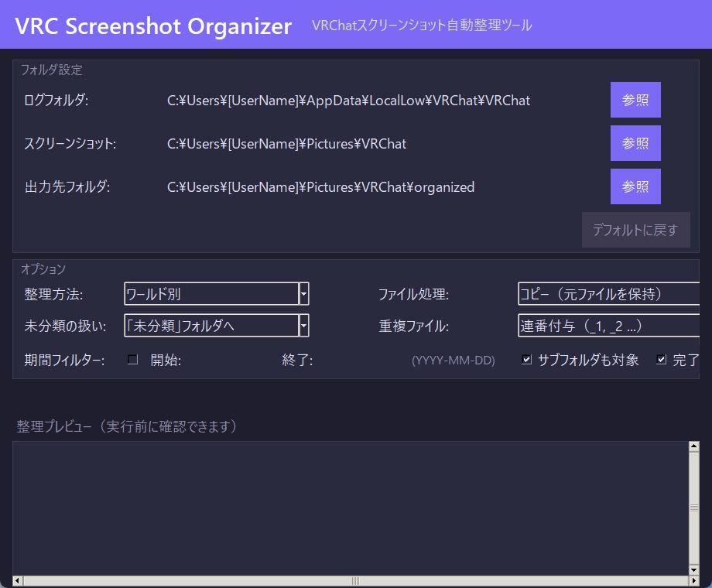Click the log folder path text
The width and height of the screenshot is (712, 588).
pyautogui.click(x=348, y=100)
